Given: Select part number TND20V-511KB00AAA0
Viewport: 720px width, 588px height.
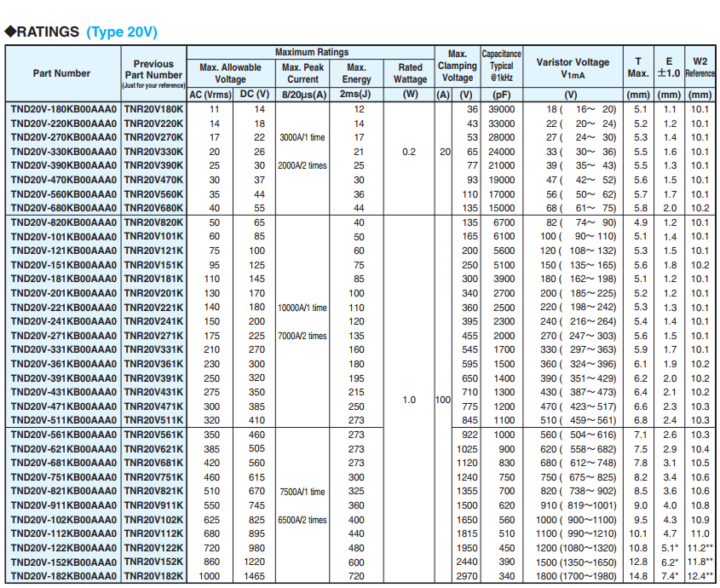Looking at the screenshot, I should pos(63,420).
